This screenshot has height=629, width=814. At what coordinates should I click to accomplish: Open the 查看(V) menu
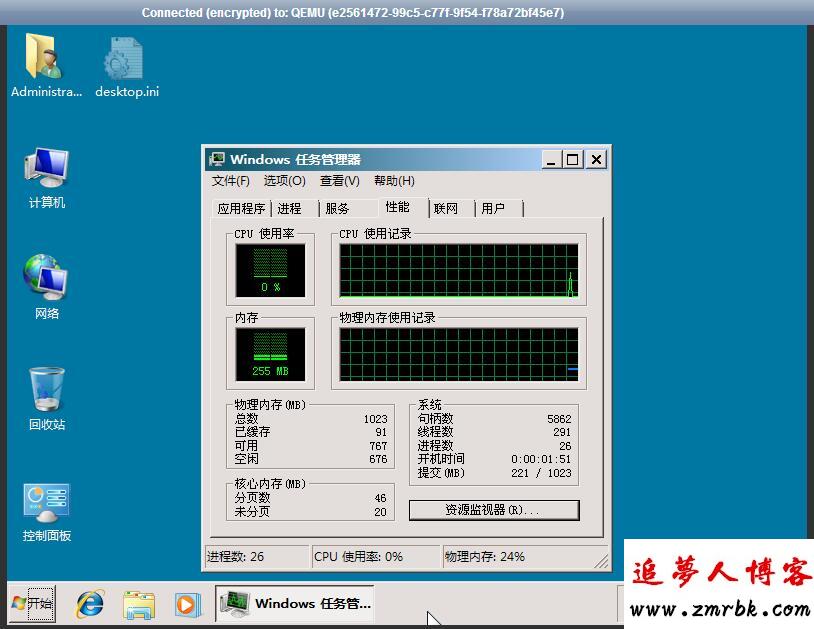(x=340, y=181)
